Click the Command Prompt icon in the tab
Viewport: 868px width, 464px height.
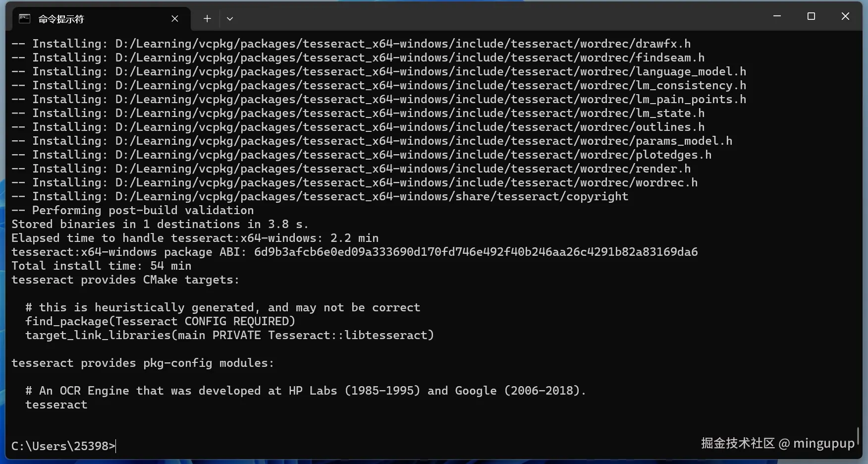point(24,19)
